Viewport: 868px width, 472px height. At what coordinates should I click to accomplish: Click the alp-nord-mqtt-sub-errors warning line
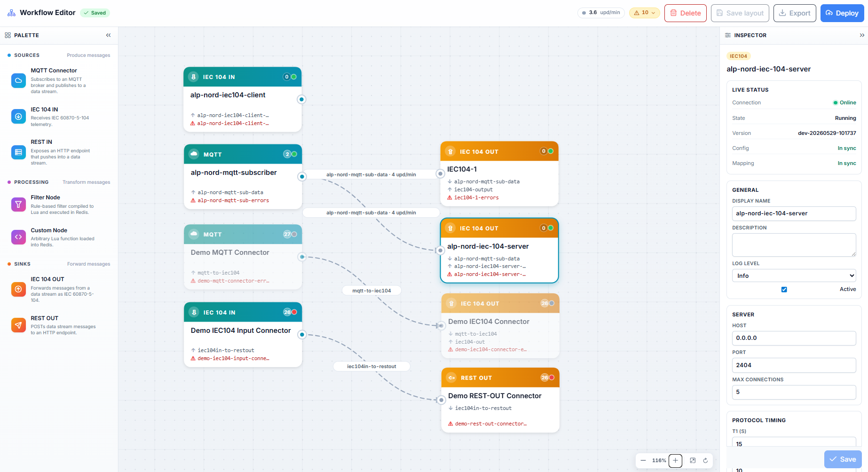(x=230, y=201)
